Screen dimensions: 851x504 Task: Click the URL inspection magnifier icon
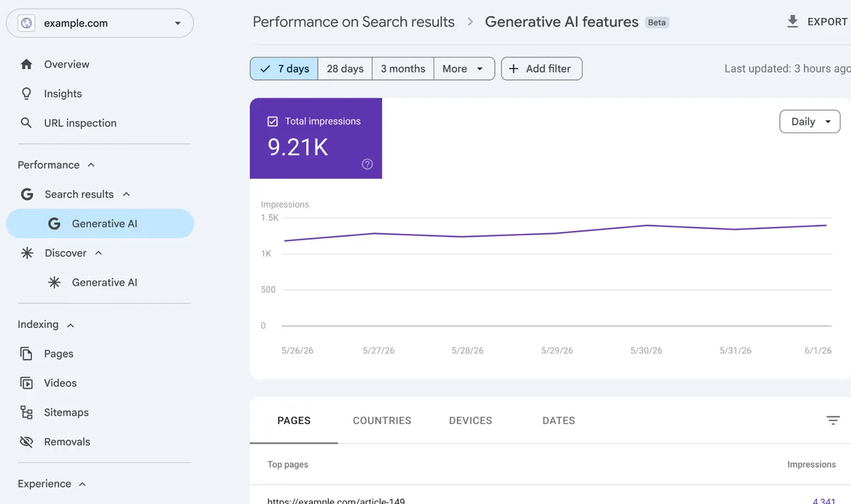point(26,123)
